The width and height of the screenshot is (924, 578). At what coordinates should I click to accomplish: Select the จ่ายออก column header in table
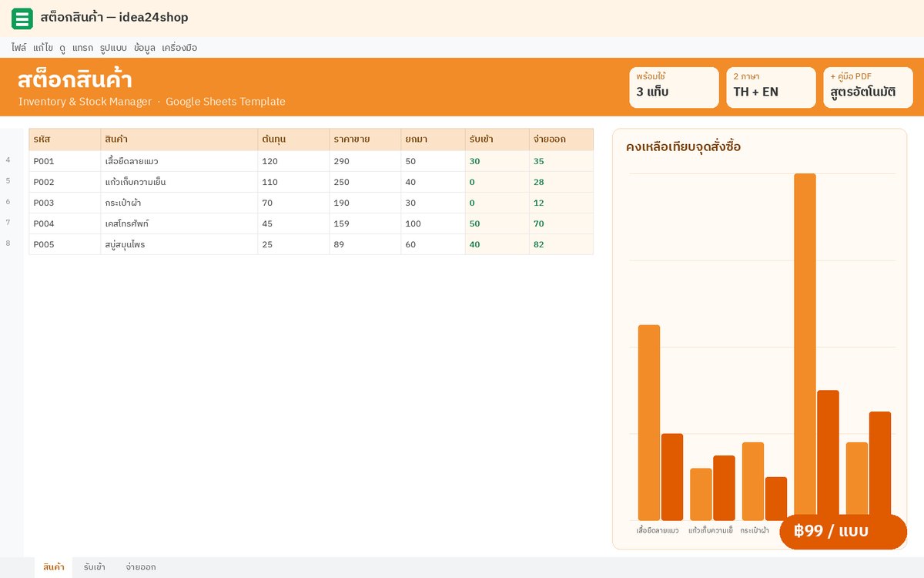[x=561, y=139]
